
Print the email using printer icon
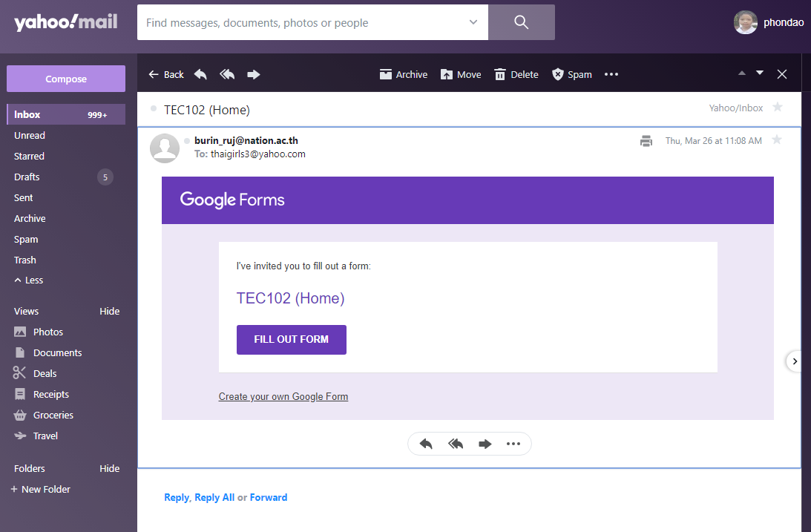646,141
